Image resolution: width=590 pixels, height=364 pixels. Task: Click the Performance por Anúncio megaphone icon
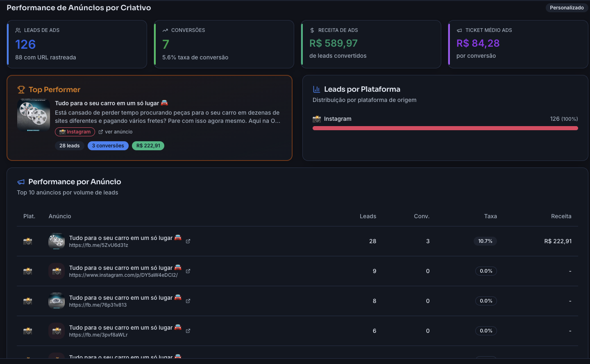[x=21, y=182]
